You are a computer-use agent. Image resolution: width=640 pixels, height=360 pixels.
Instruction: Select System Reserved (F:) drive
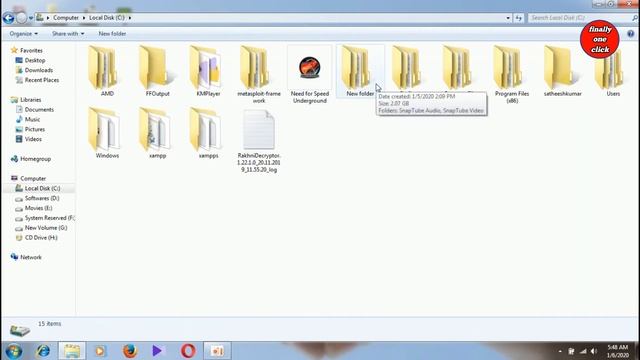[x=49, y=218]
